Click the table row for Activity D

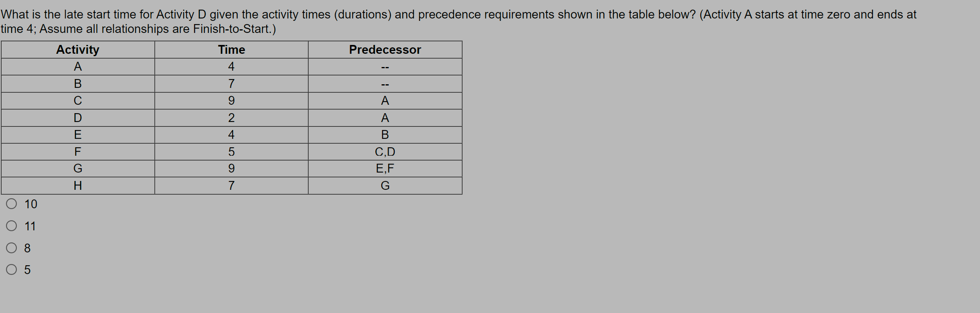(77, 117)
